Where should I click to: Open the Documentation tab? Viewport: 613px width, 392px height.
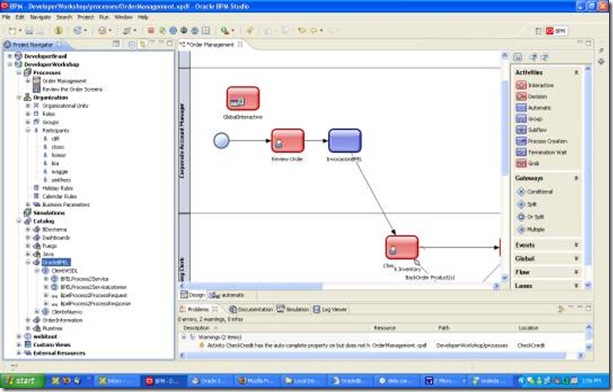pyautogui.click(x=251, y=309)
